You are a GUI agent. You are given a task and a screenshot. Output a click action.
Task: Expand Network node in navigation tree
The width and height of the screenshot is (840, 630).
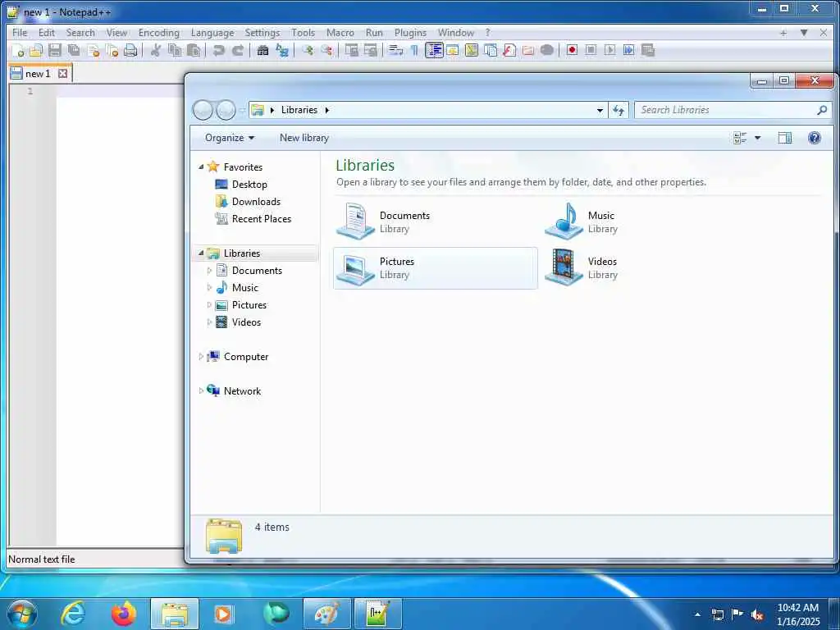201,391
